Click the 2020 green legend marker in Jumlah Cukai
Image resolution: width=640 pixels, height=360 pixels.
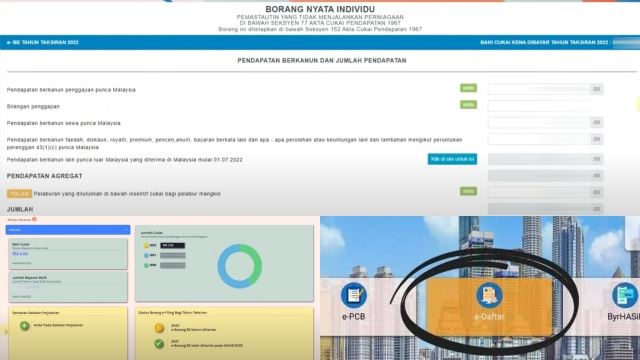coord(146,265)
